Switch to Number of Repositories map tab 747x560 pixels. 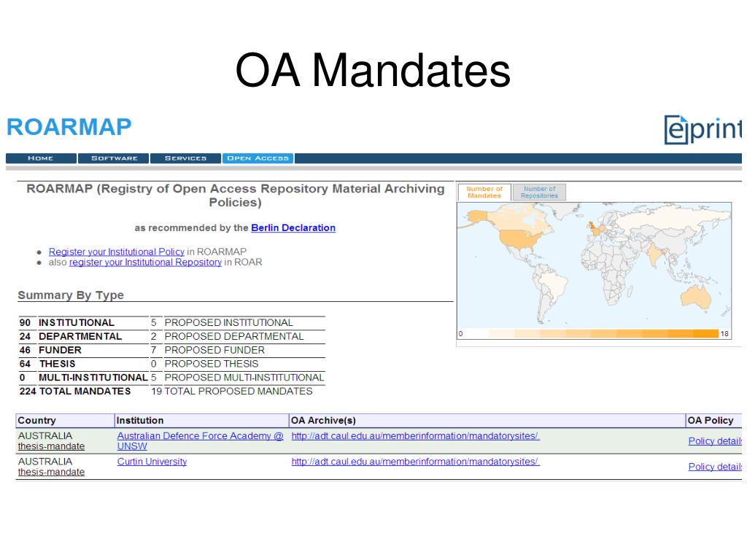539,192
